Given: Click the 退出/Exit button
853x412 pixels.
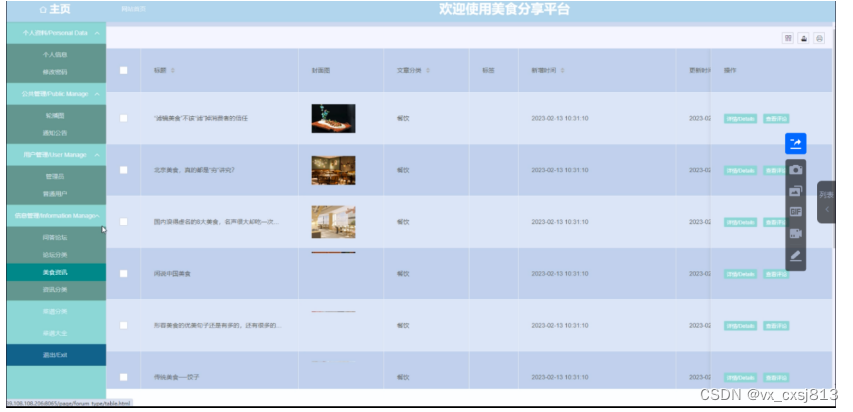Looking at the screenshot, I should [57, 355].
